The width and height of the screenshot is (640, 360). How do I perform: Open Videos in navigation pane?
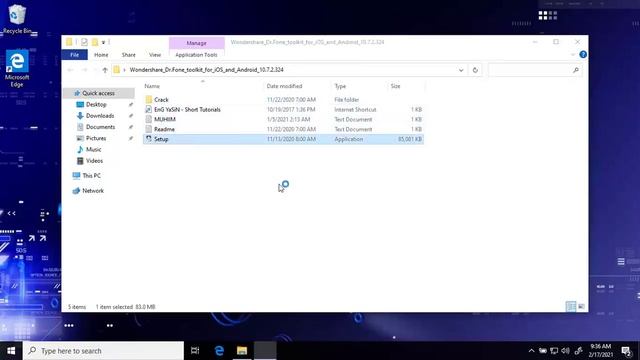94,161
